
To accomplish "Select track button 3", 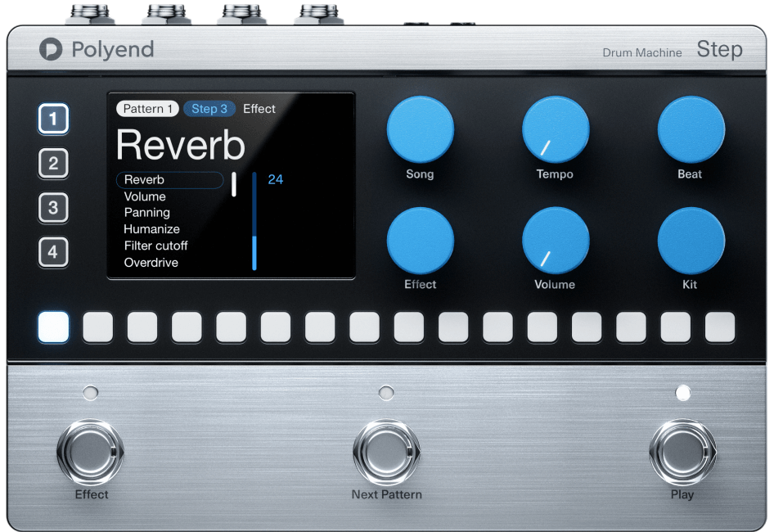I will coord(53,208).
